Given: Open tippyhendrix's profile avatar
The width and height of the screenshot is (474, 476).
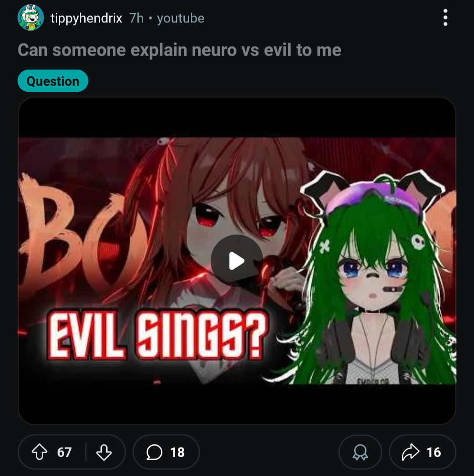Looking at the screenshot, I should point(30,18).
